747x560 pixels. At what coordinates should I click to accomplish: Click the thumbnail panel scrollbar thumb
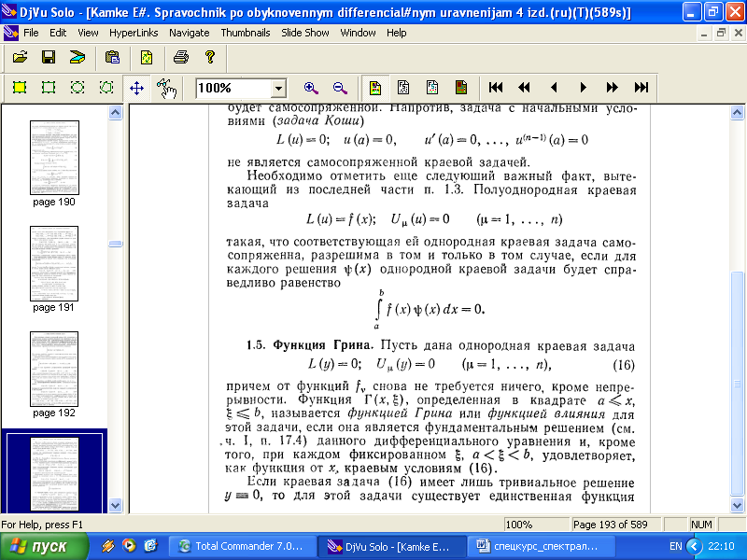pos(115,244)
